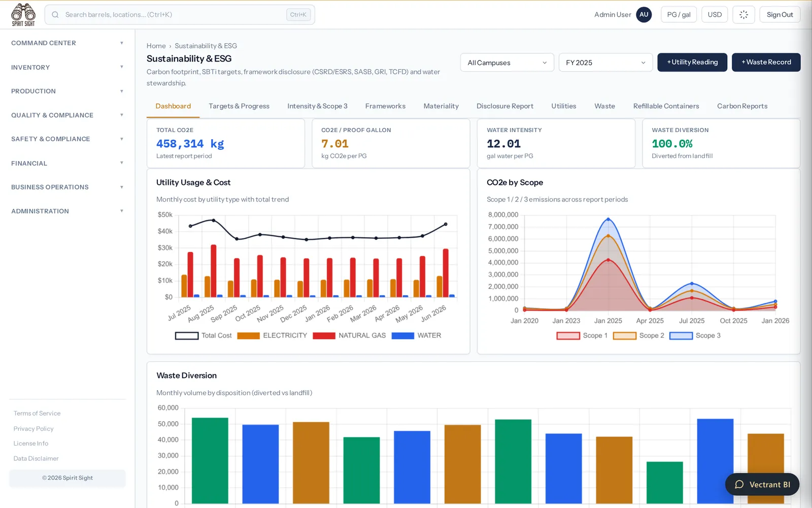Open the Carbon Reports tab

(742, 106)
